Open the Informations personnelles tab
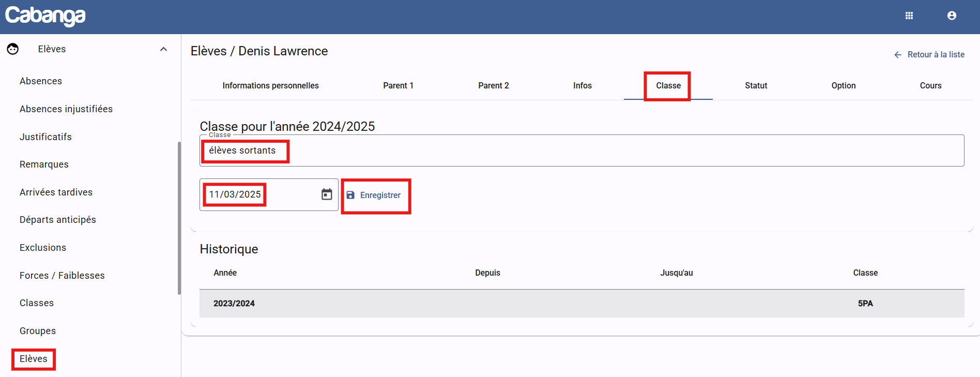980x377 pixels. click(270, 86)
